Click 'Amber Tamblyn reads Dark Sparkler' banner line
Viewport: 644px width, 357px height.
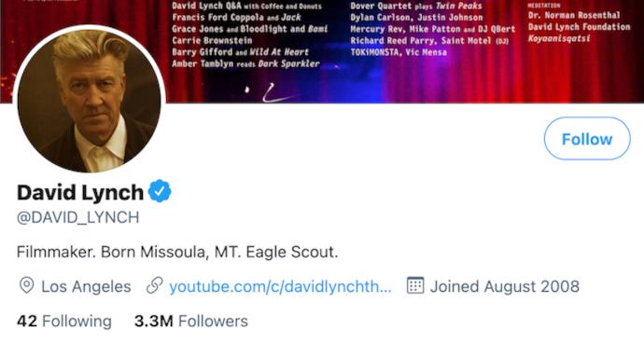245,63
